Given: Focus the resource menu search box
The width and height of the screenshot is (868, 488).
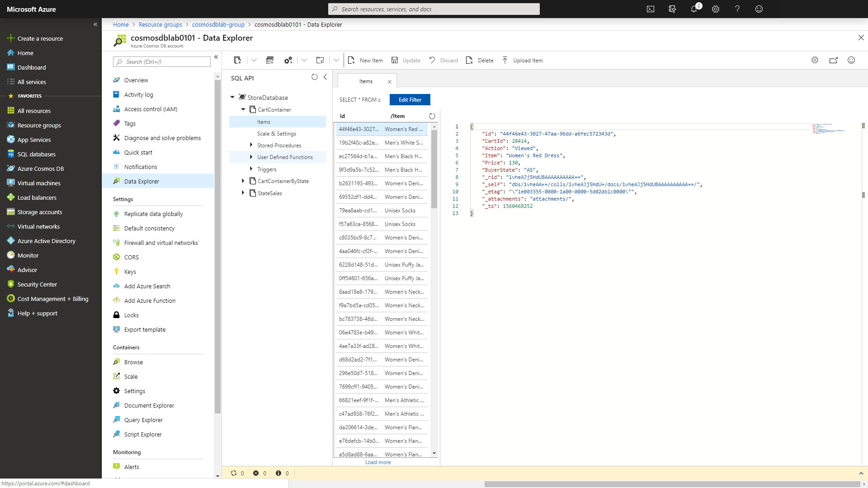Looking at the screenshot, I should click(162, 61).
